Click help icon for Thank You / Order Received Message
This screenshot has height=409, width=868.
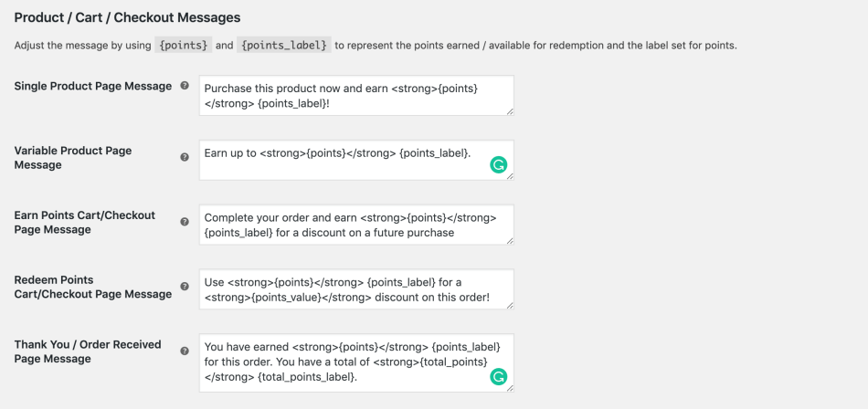point(185,351)
